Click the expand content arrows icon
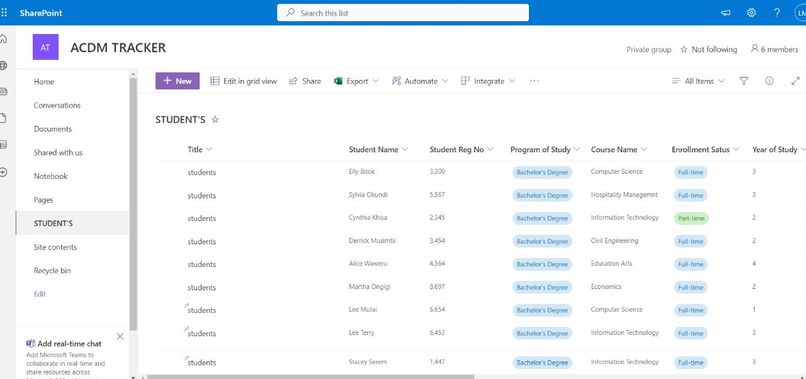Viewport: 806px width, 379px height. tap(795, 81)
